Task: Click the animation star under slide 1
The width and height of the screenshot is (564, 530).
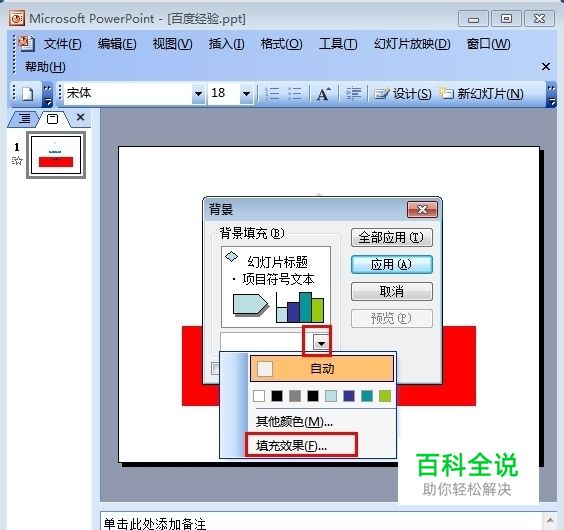Action: (17, 160)
